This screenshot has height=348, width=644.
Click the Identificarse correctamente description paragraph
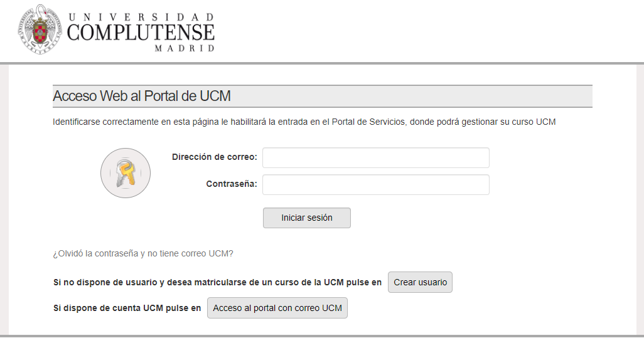pos(304,122)
